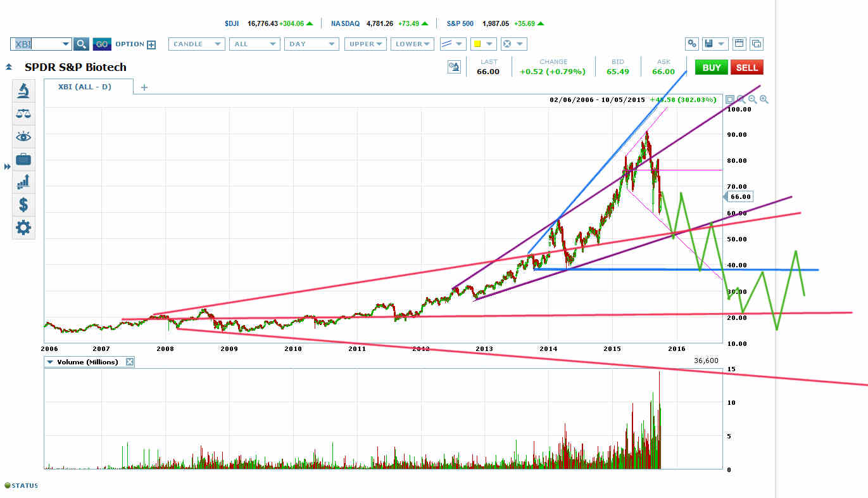Image resolution: width=868 pixels, height=498 pixels.
Task: Collapse the Volume (Millions) panel arrow
Action: pos(49,362)
